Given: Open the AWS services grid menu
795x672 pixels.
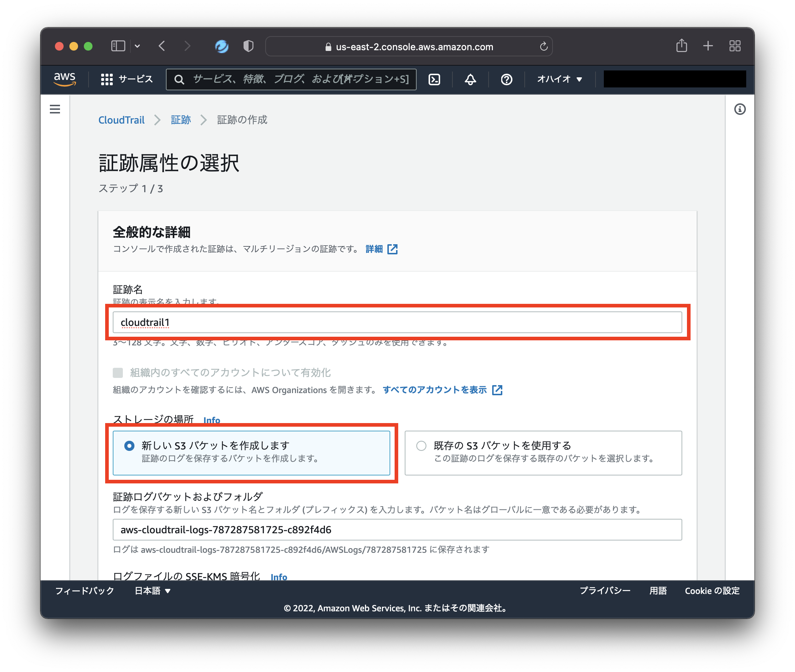Looking at the screenshot, I should click(x=107, y=79).
